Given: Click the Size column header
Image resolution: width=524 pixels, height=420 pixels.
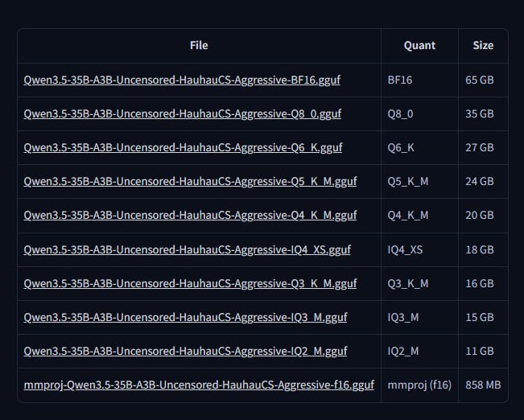Looking at the screenshot, I should pyautogui.click(x=483, y=46).
